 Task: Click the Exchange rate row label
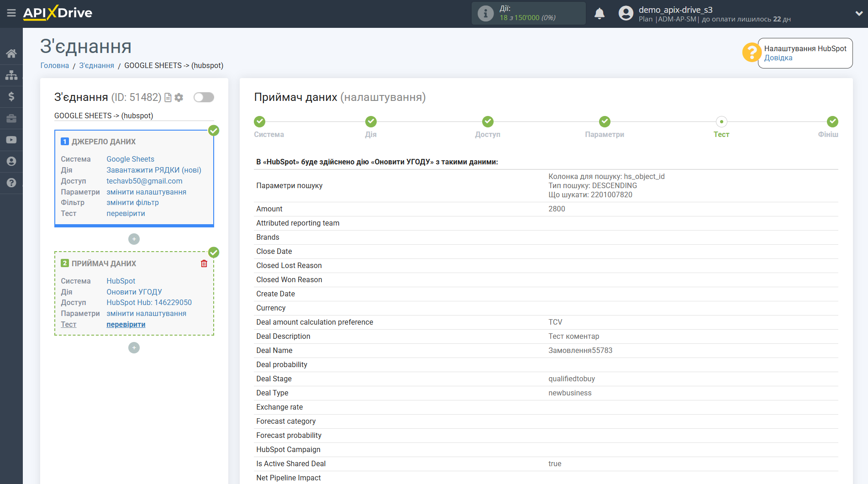(279, 407)
